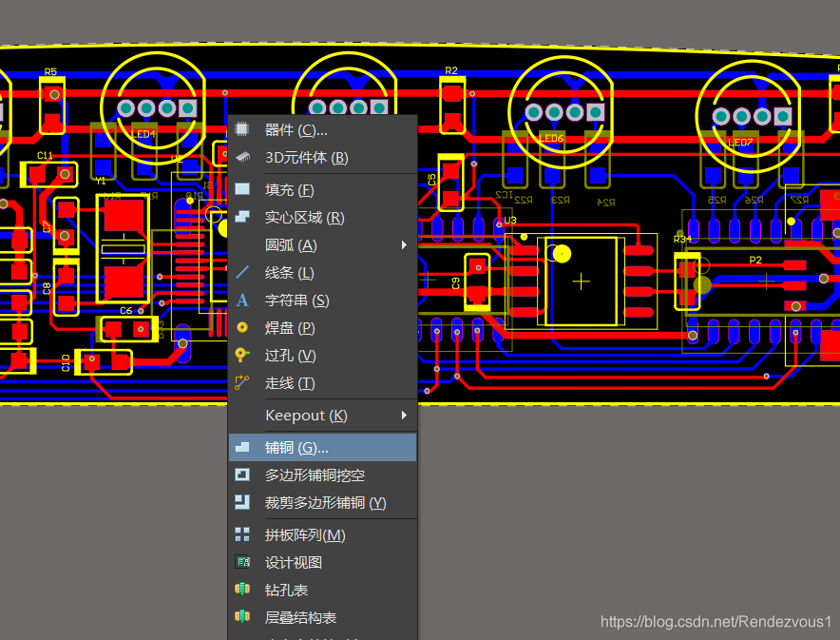Click the LED7 component on the PCB
Viewport: 840px width, 640px height.
749,116
